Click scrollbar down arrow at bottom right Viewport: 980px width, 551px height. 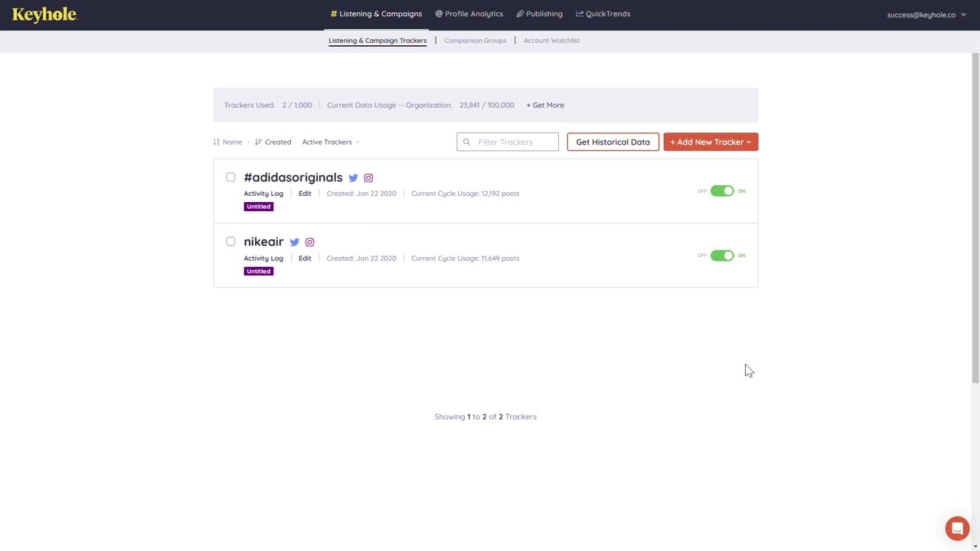click(975, 546)
